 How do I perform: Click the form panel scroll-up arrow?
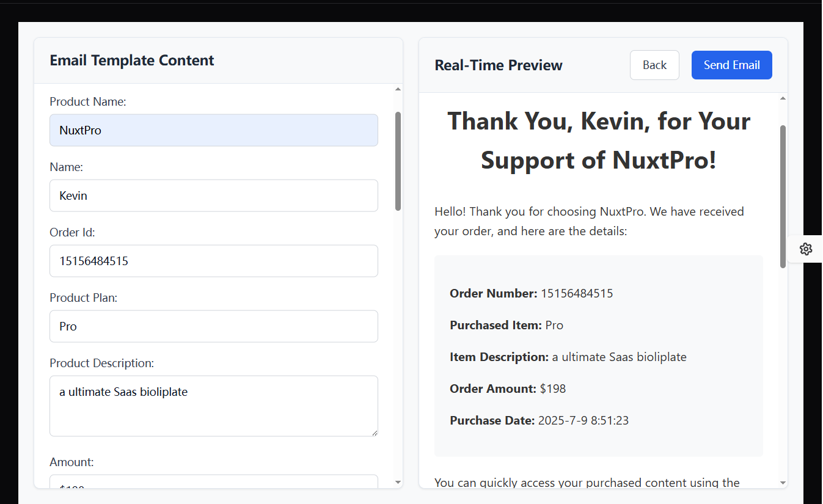(398, 89)
